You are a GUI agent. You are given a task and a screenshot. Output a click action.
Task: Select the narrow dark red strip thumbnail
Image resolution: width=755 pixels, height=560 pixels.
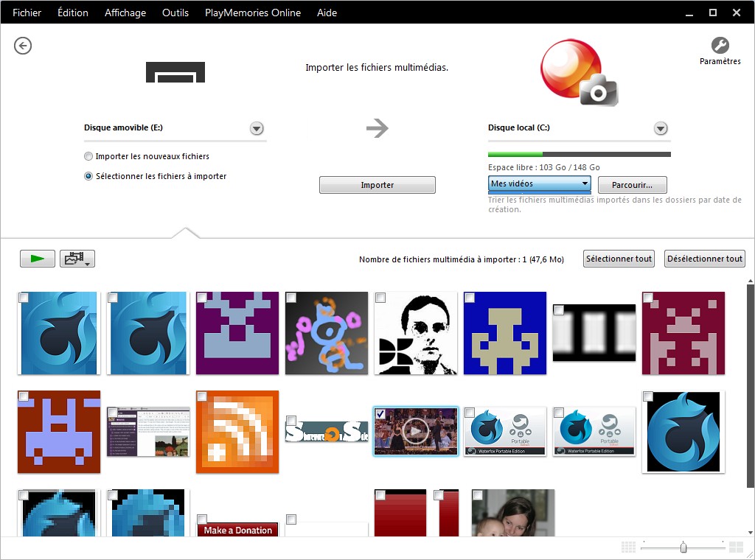[447, 513]
